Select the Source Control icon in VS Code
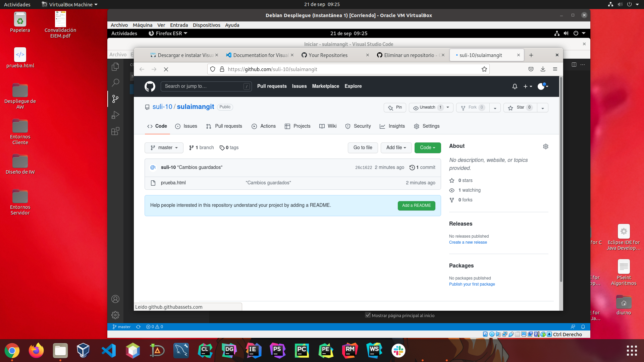This screenshot has width=644, height=362. pos(115,99)
